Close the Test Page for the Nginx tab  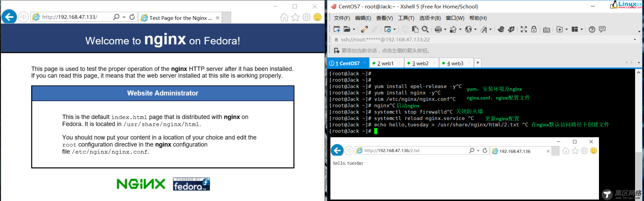pos(218,18)
